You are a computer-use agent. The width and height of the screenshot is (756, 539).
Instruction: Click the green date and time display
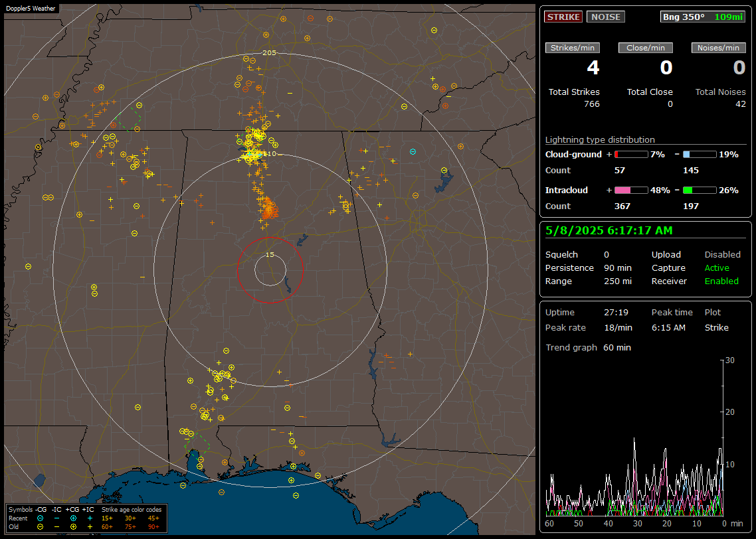point(609,231)
